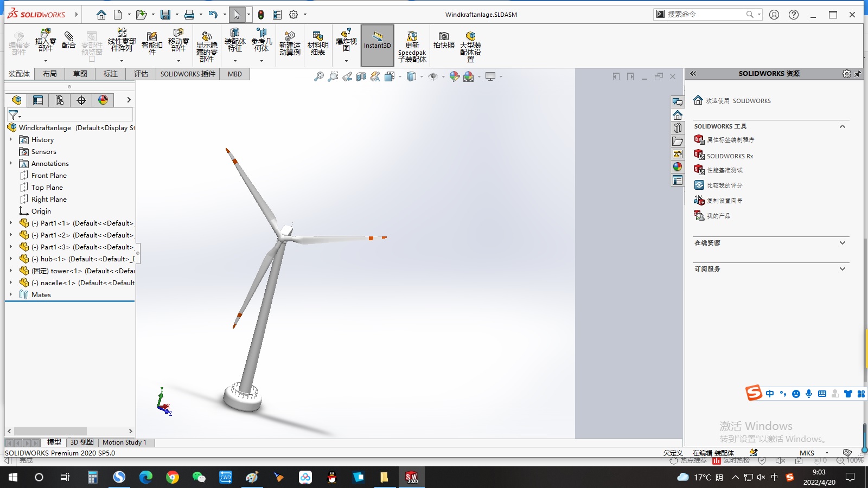Click Show Hidden Components tool

coord(207,47)
